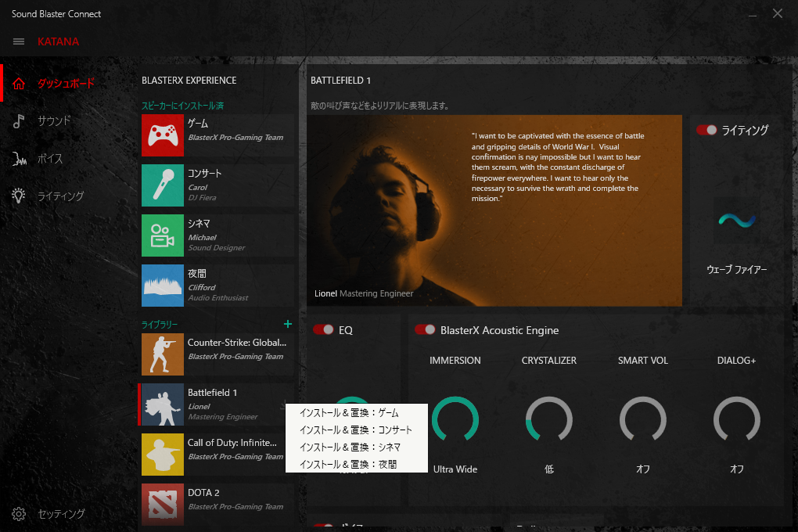Click the Counter-Strike soldier icon
Image resolution: width=798 pixels, height=532 pixels.
[163, 354]
